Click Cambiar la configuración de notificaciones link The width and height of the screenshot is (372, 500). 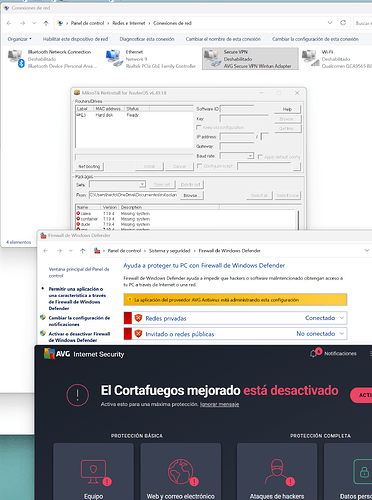tap(79, 321)
